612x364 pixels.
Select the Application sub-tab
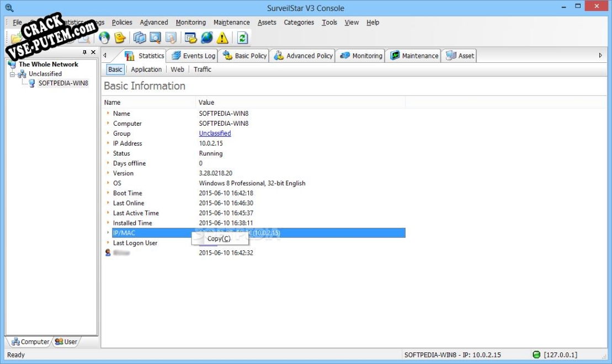click(146, 69)
